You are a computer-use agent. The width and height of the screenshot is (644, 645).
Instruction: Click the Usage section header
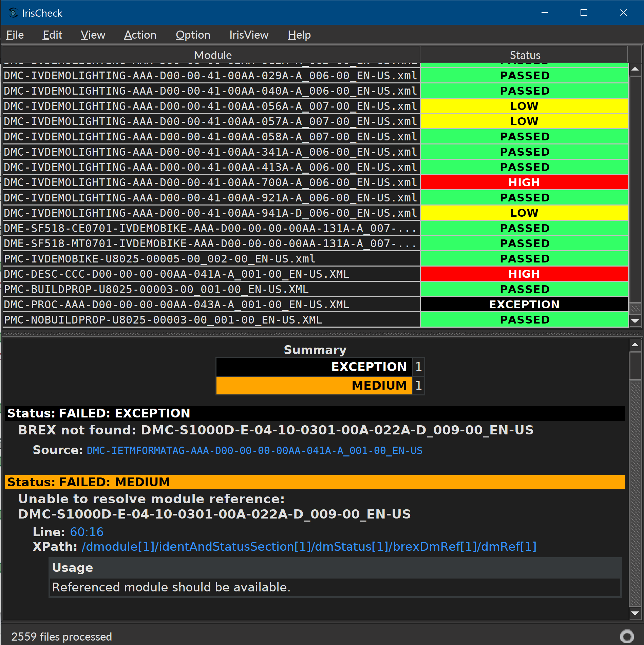335,568
